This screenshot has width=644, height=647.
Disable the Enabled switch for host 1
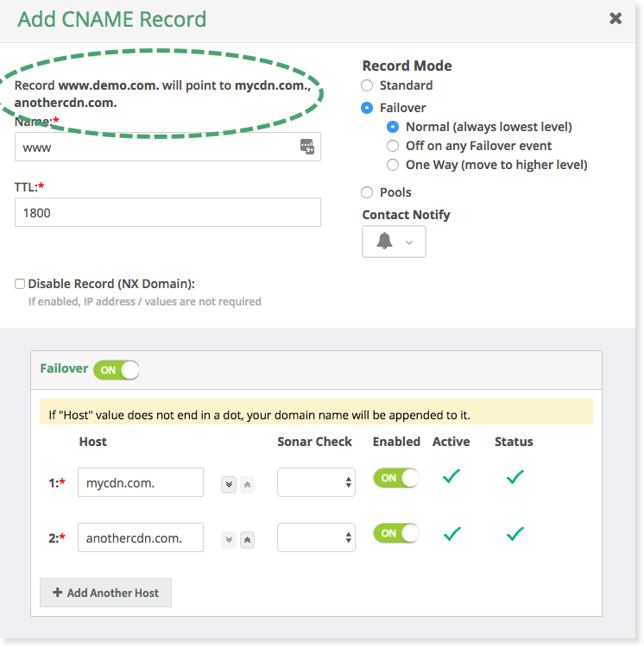tap(396, 478)
